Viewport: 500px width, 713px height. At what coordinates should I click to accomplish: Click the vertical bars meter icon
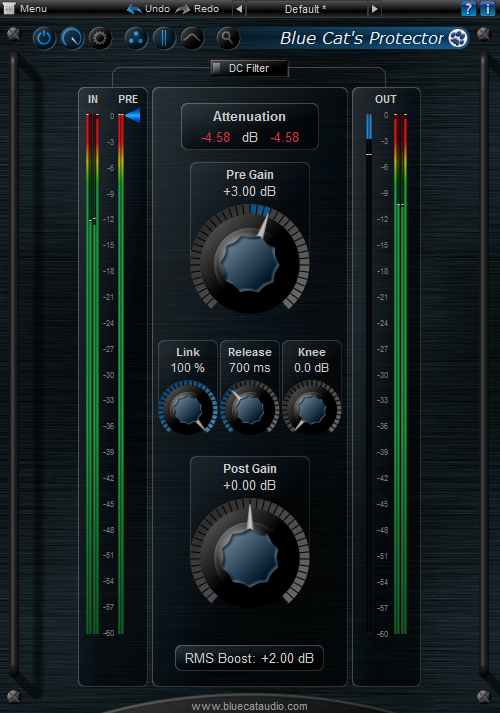tap(164, 38)
